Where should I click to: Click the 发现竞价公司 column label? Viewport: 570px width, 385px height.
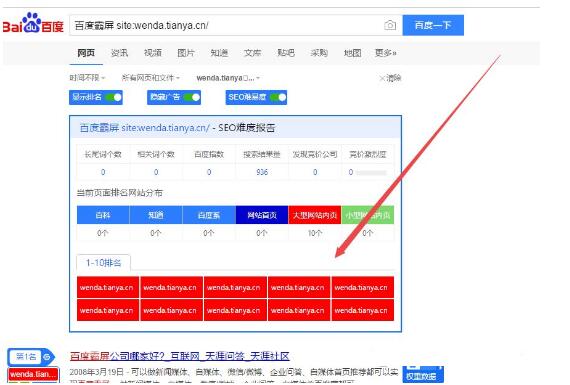pos(315,155)
